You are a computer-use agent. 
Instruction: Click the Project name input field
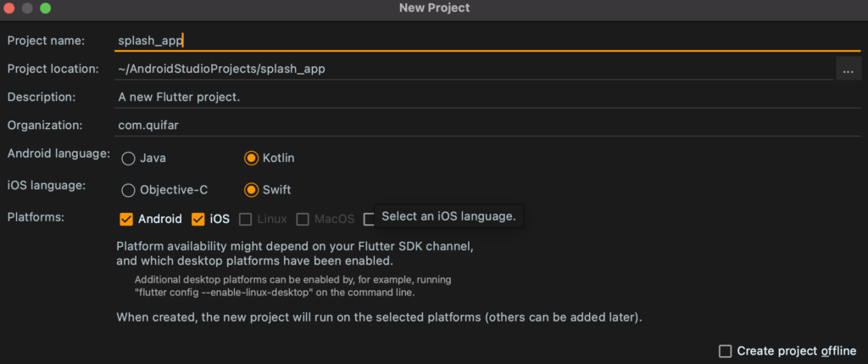click(x=487, y=41)
